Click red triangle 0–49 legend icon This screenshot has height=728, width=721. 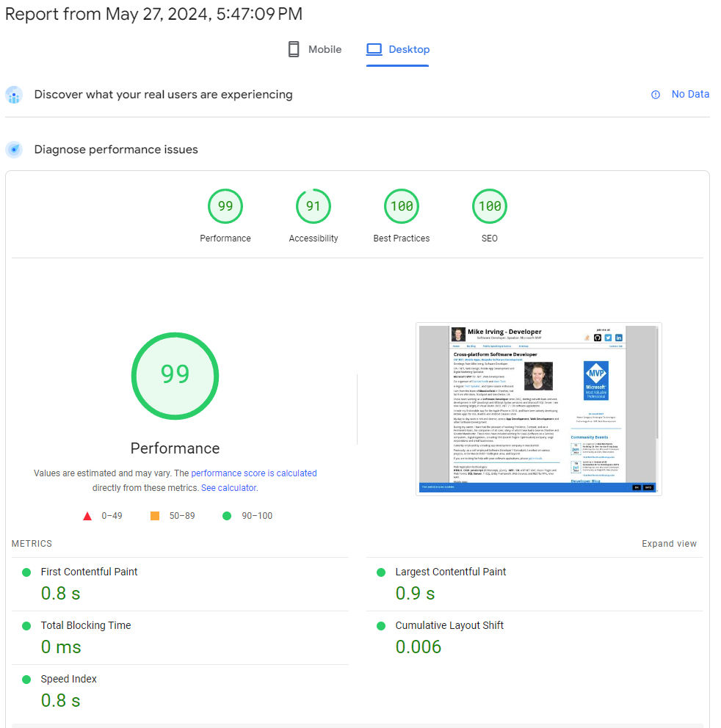87,517
